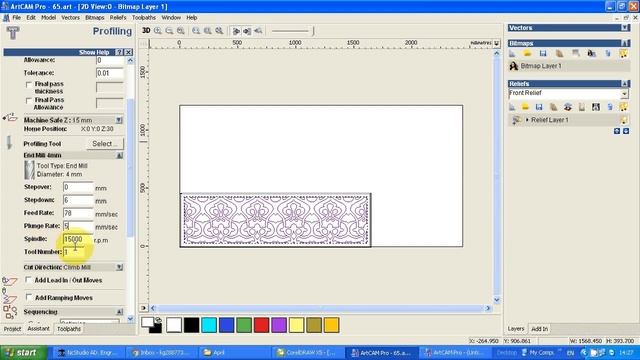Open the Vectors menu
The height and width of the screenshot is (360, 640).
point(70,18)
